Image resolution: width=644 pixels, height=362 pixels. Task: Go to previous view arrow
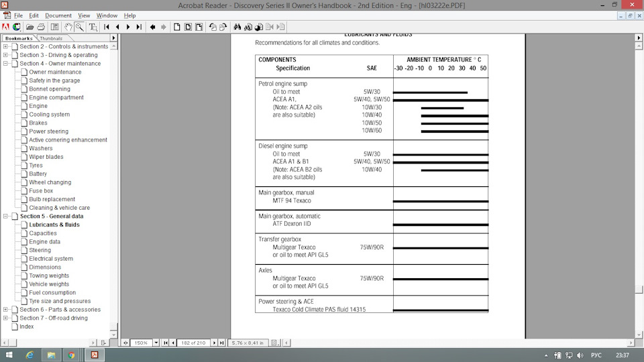pyautogui.click(x=152, y=27)
